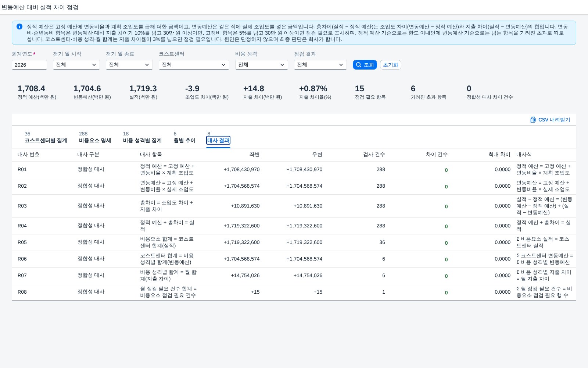Select the R01 row cell

coord(22,170)
